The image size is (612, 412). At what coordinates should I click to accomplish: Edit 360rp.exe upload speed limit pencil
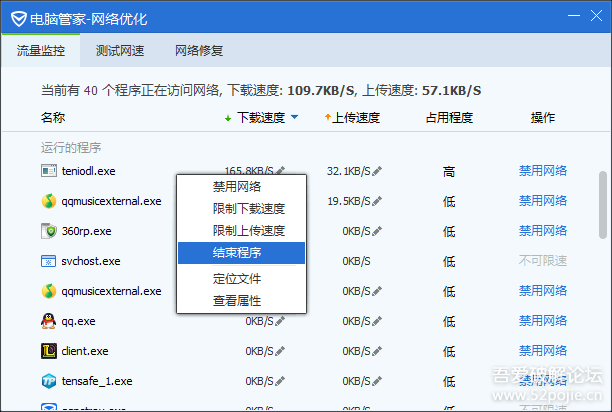point(377,231)
